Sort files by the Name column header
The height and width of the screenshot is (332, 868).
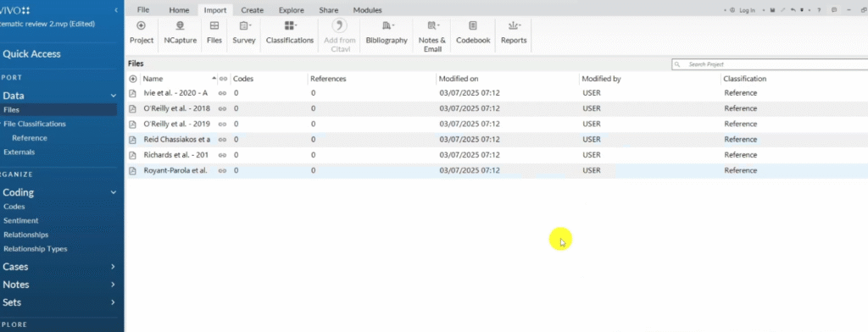click(153, 79)
